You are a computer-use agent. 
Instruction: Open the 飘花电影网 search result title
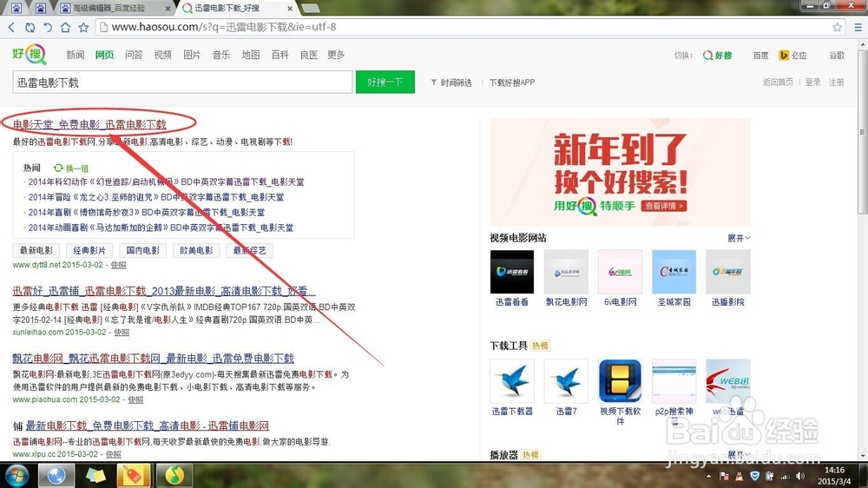pyautogui.click(x=154, y=359)
